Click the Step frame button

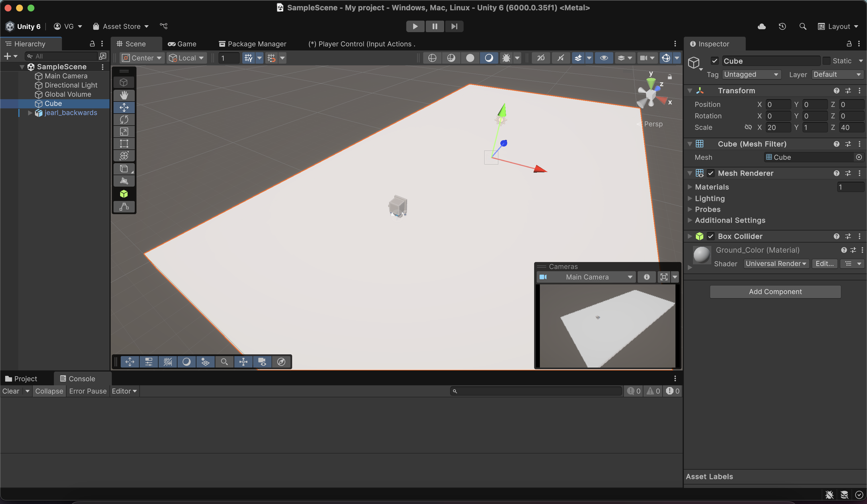point(454,26)
